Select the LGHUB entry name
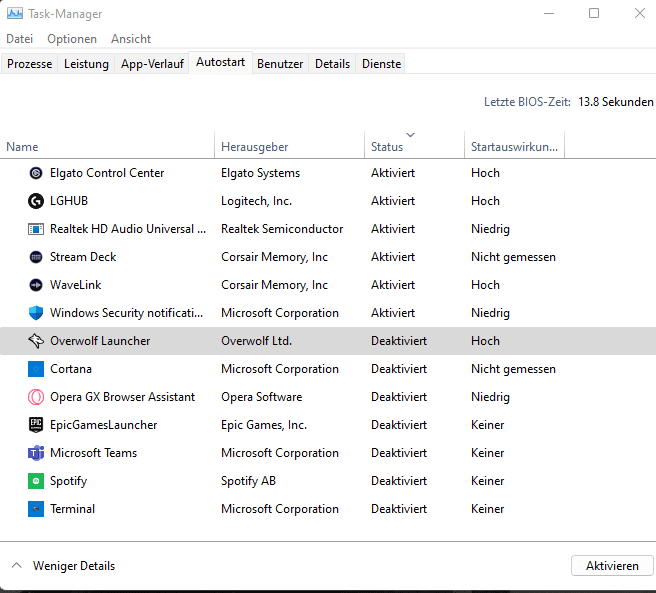 point(69,201)
